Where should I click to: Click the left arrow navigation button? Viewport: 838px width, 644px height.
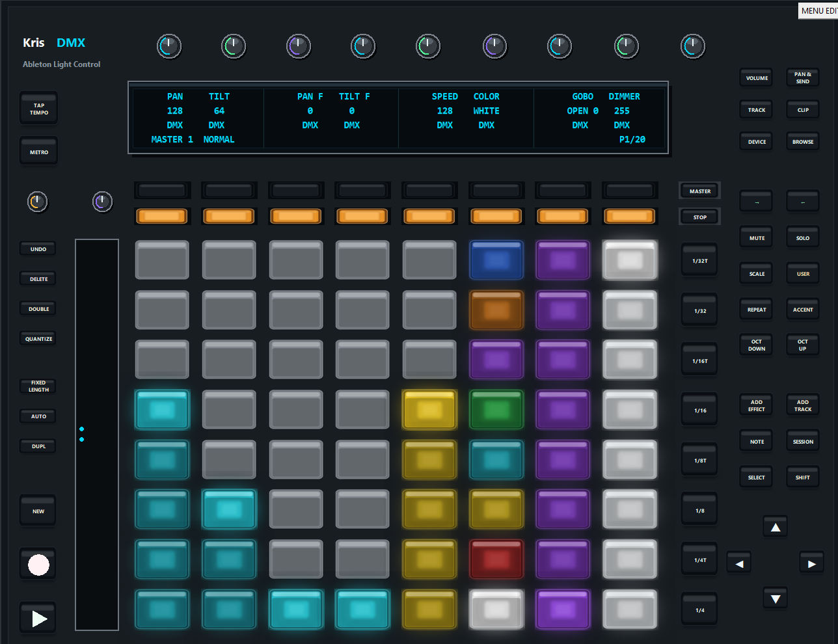coord(739,564)
